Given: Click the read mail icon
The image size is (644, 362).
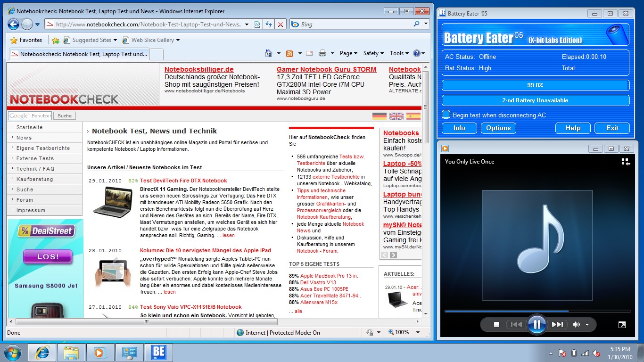Looking at the screenshot, I should click(x=309, y=53).
